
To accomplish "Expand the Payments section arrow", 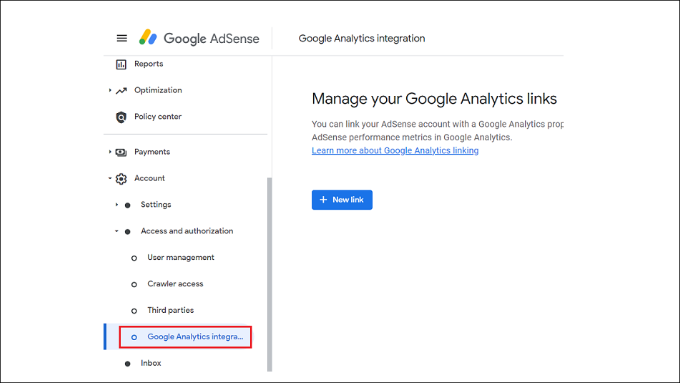I will [110, 152].
